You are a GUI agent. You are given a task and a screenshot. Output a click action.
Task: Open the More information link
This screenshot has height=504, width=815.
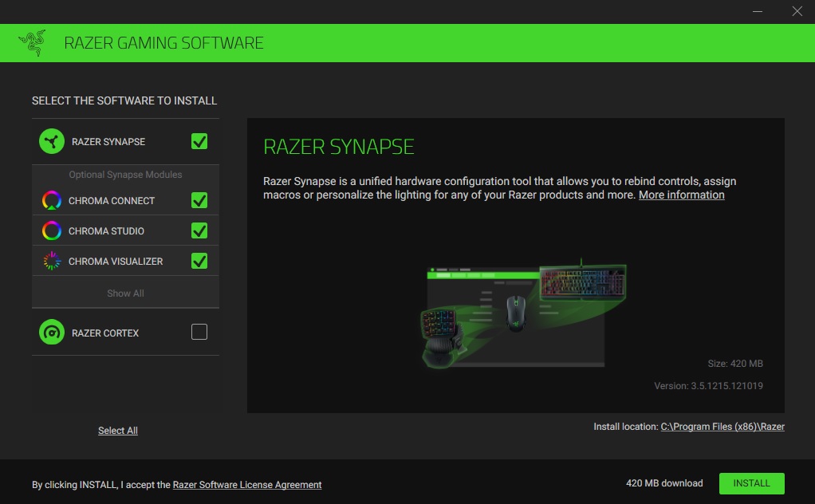(x=681, y=195)
